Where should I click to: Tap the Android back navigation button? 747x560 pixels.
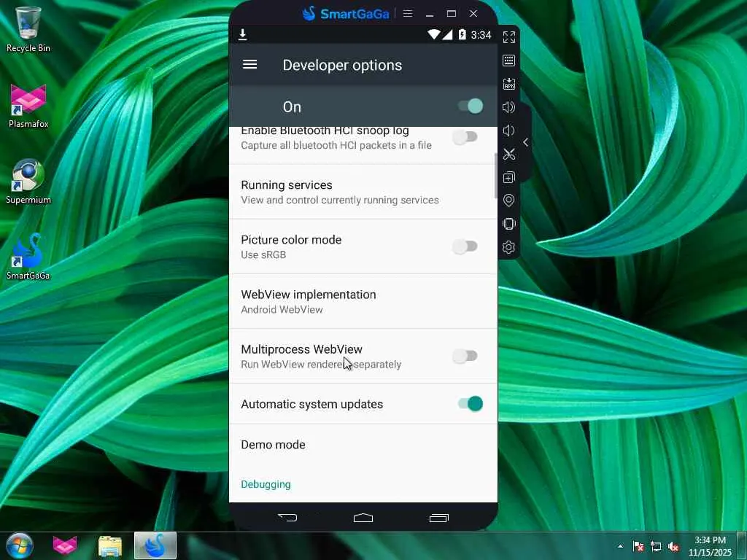click(287, 518)
